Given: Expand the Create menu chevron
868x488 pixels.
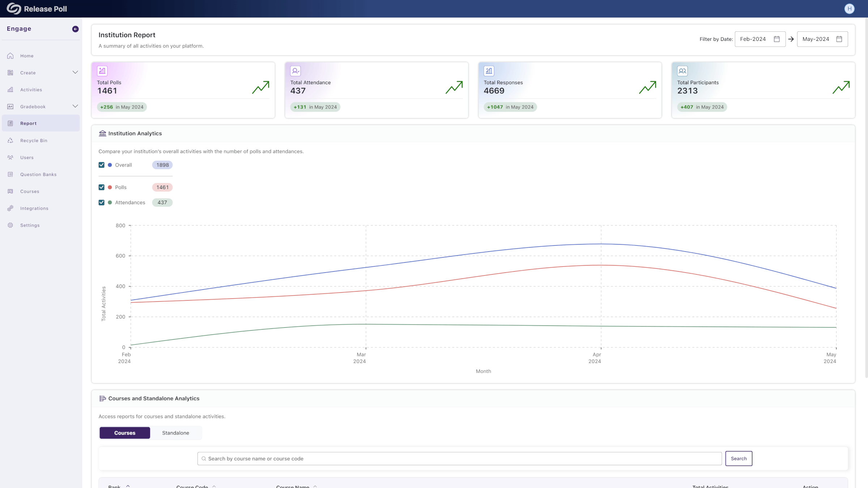Looking at the screenshot, I should (75, 72).
